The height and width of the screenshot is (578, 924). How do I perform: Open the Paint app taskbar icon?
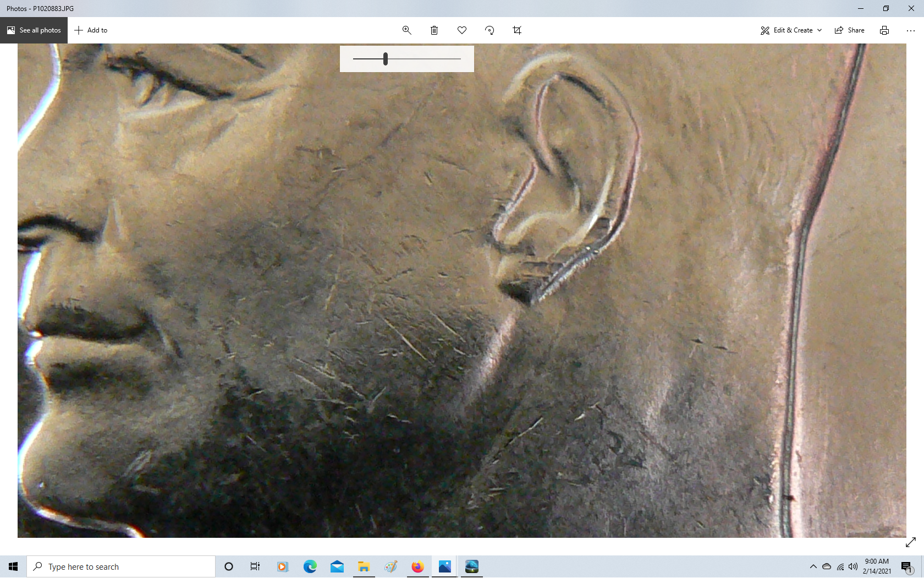coord(391,566)
